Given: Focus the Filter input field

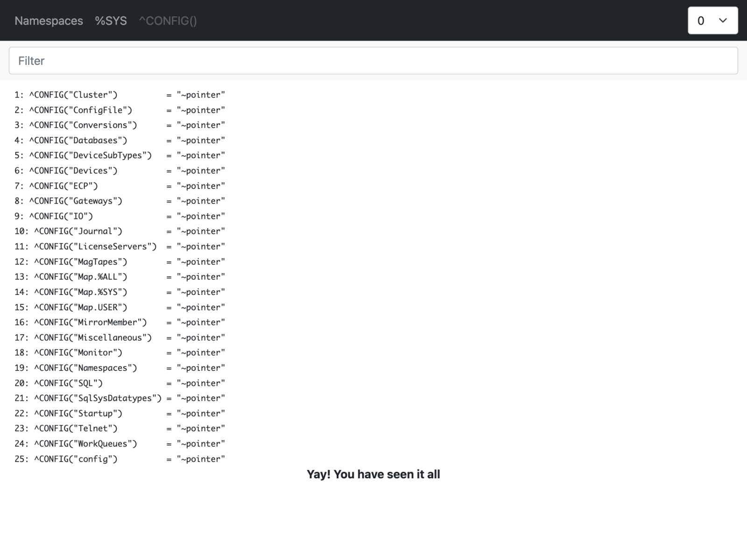Looking at the screenshot, I should 373,61.
